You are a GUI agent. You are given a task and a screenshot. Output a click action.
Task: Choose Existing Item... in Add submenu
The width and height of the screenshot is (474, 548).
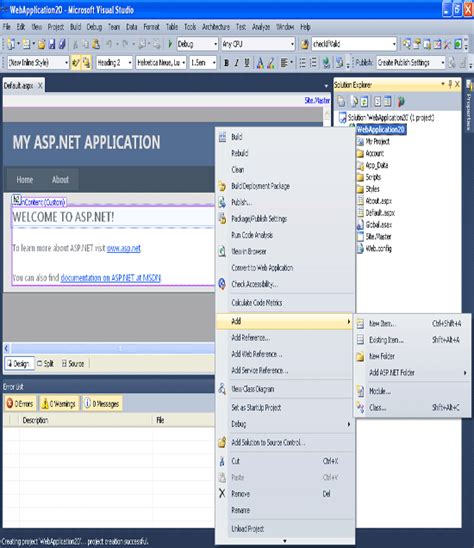pos(412,340)
